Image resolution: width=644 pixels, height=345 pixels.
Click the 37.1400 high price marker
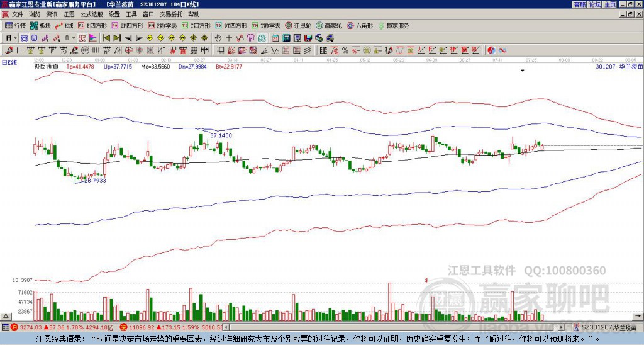click(x=221, y=135)
